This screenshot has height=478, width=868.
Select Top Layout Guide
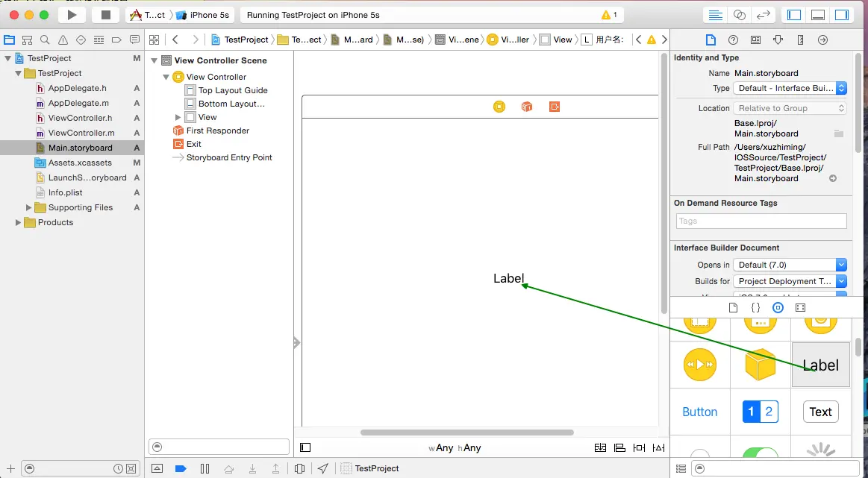[233, 90]
